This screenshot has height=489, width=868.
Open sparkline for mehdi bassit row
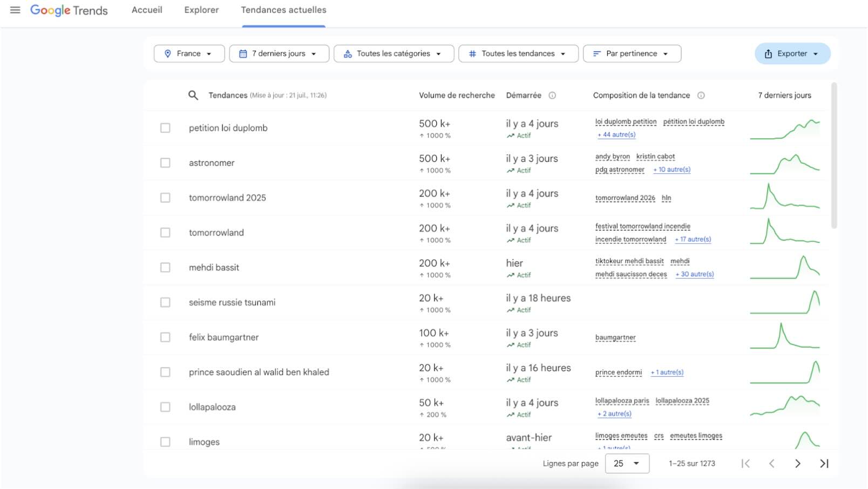[x=785, y=267]
